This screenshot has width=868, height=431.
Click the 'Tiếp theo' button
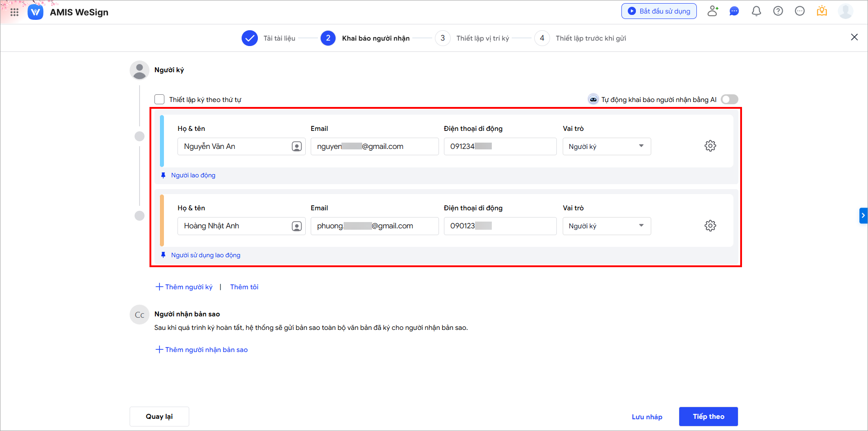708,417
